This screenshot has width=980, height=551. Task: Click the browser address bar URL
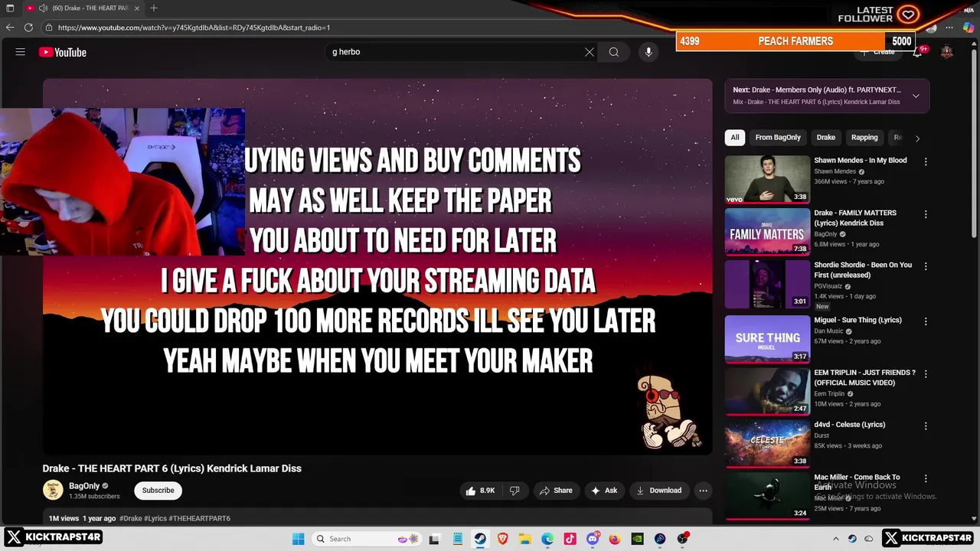[x=194, y=28]
